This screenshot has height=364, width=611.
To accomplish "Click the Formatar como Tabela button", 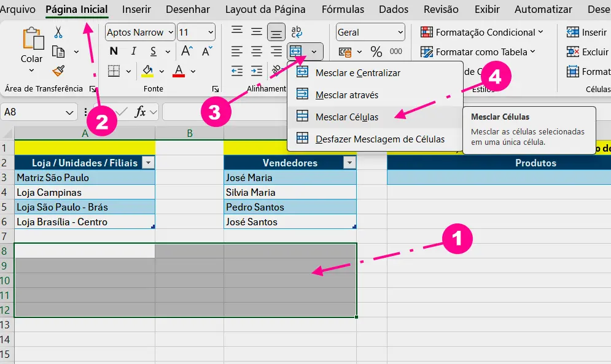I will [x=478, y=52].
